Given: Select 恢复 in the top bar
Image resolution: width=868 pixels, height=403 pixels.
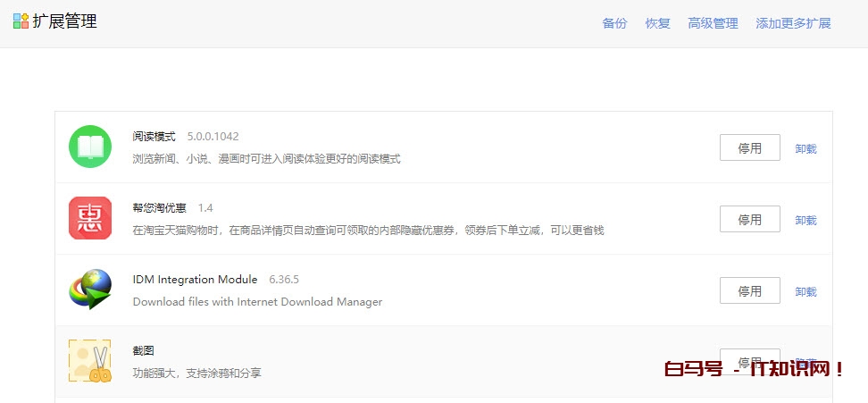Looking at the screenshot, I should coord(657,23).
